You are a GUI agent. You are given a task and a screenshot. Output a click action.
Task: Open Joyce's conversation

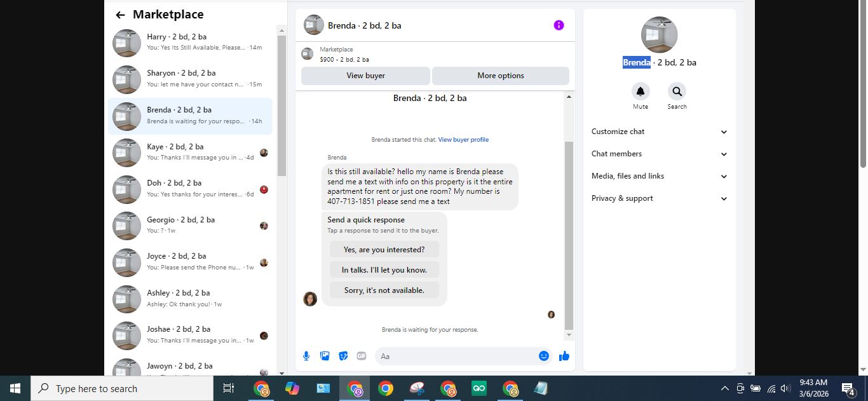191,262
